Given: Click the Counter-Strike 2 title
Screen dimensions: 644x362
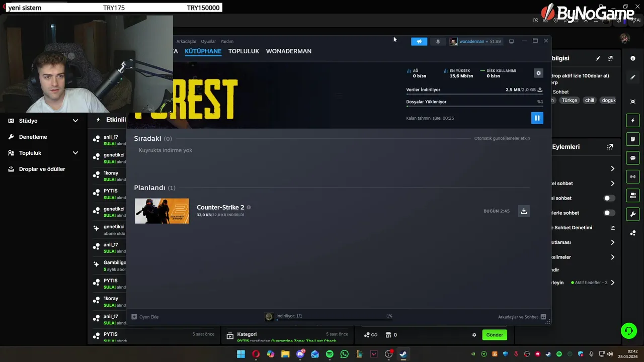Looking at the screenshot, I should [220, 207].
